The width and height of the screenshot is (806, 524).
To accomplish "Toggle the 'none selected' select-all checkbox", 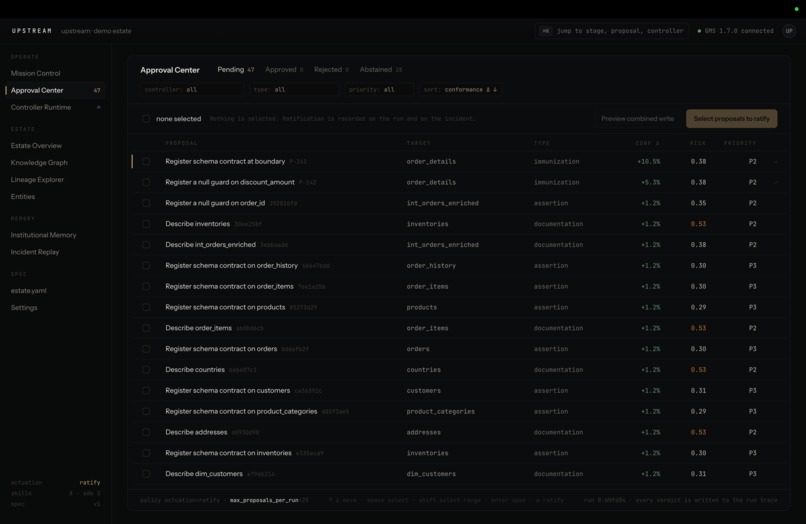I will 146,119.
